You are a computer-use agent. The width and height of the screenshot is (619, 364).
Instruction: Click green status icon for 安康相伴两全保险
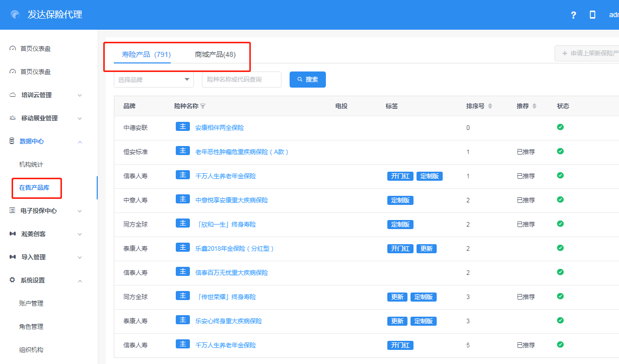(x=560, y=127)
